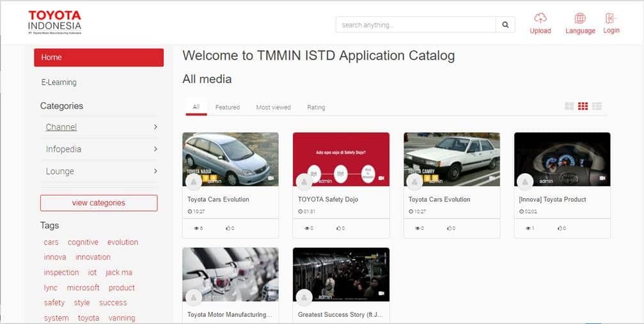Switch to list view layout
Viewport: 644px width, 324px height.
pos(597,106)
